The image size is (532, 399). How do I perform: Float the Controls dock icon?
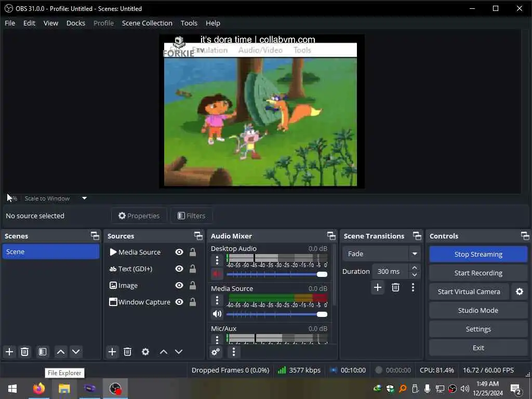click(525, 236)
